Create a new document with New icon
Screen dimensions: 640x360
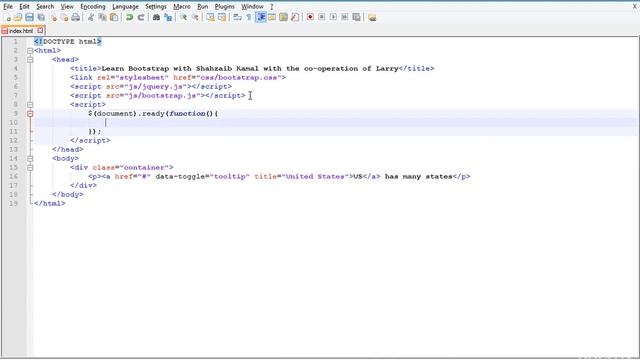pyautogui.click(x=7, y=17)
